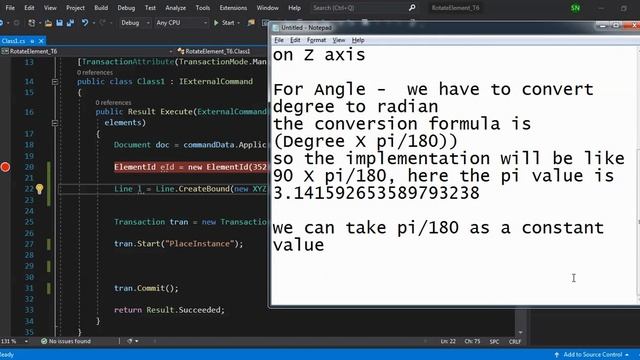Click the Save All icon

[70, 23]
